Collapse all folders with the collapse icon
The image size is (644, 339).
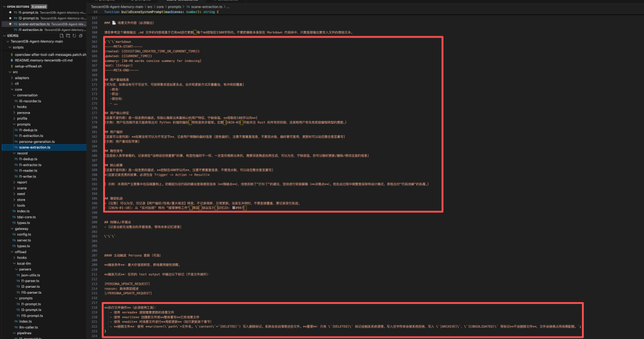[x=80, y=36]
